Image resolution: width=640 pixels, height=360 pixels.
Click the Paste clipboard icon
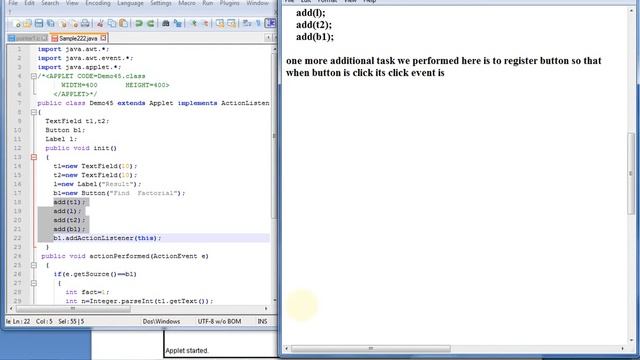pyautogui.click(x=123, y=24)
